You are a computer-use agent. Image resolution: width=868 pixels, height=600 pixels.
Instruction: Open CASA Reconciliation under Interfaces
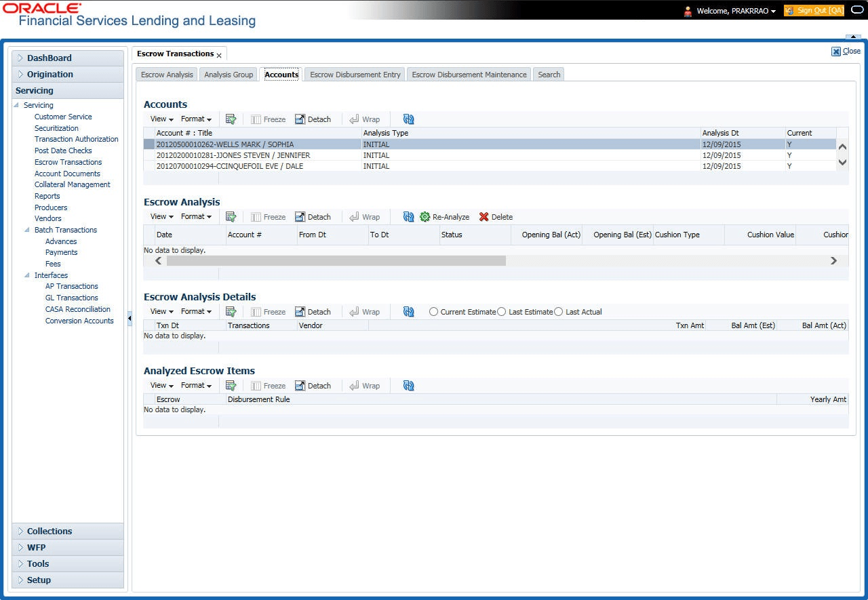coord(78,309)
